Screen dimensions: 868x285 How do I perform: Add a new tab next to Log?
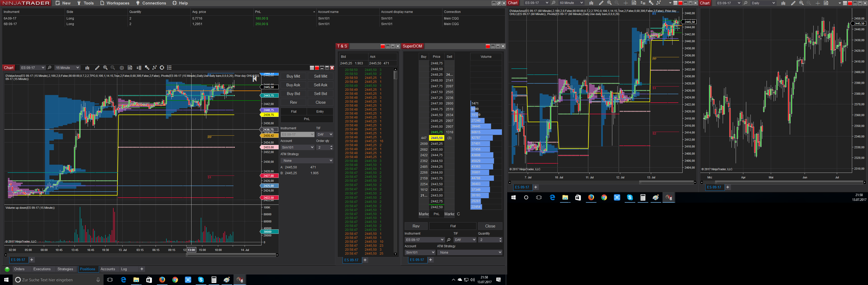pos(142,269)
